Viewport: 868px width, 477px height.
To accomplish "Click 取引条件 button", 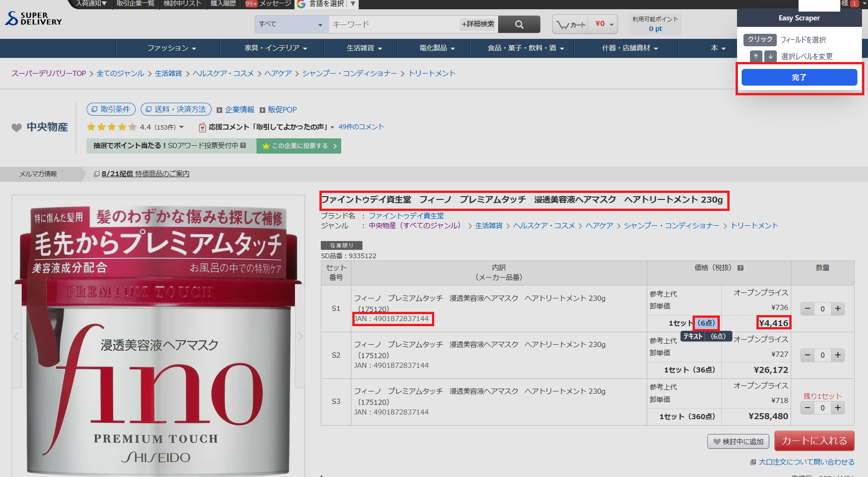I will click(111, 109).
